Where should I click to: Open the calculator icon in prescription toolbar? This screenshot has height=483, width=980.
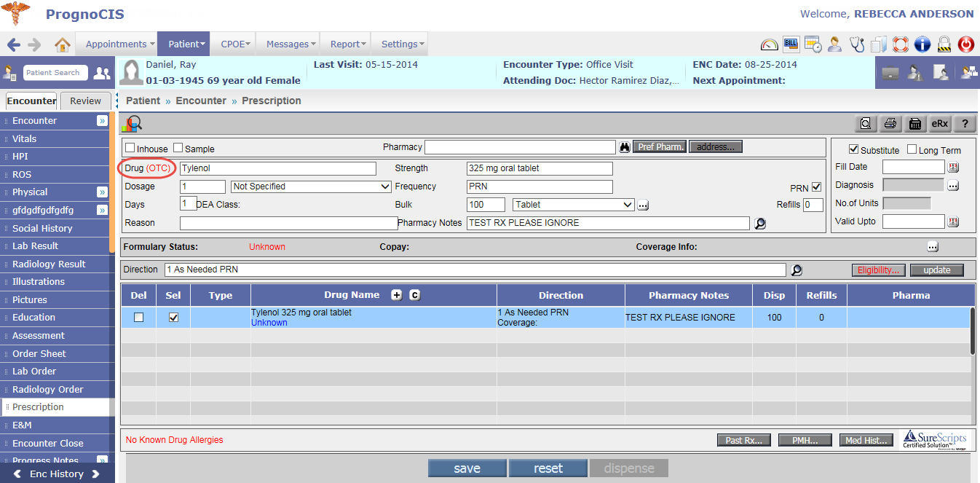click(x=915, y=124)
